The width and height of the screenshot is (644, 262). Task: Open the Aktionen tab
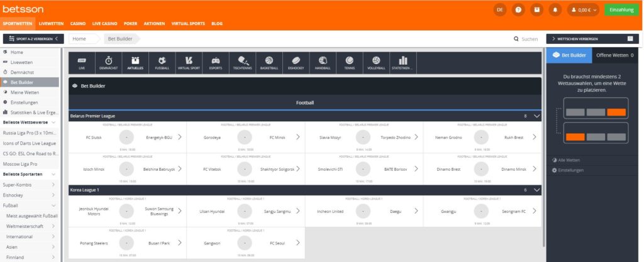[x=154, y=23]
